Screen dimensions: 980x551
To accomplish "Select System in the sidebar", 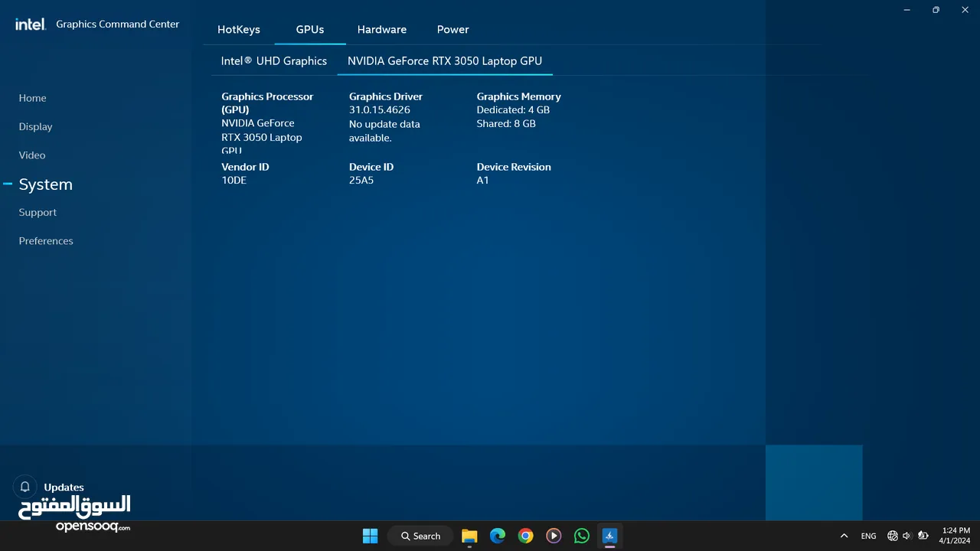I will click(x=45, y=184).
